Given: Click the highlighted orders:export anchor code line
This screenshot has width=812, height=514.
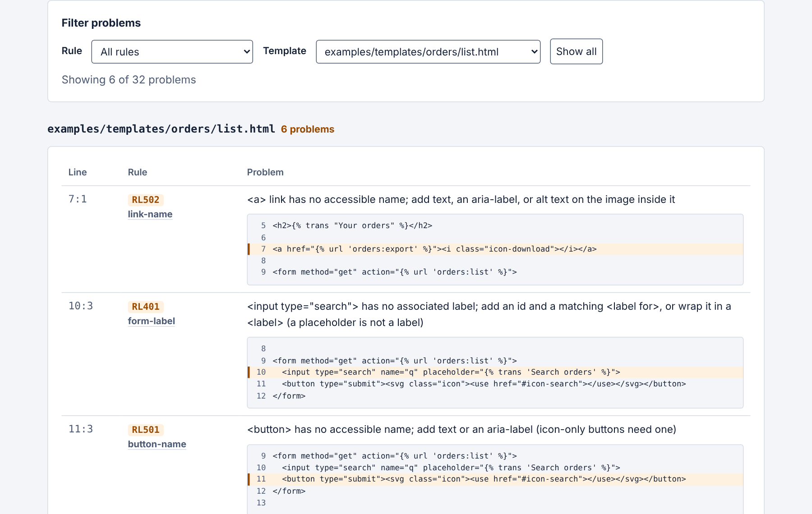Looking at the screenshot, I should [x=495, y=249].
